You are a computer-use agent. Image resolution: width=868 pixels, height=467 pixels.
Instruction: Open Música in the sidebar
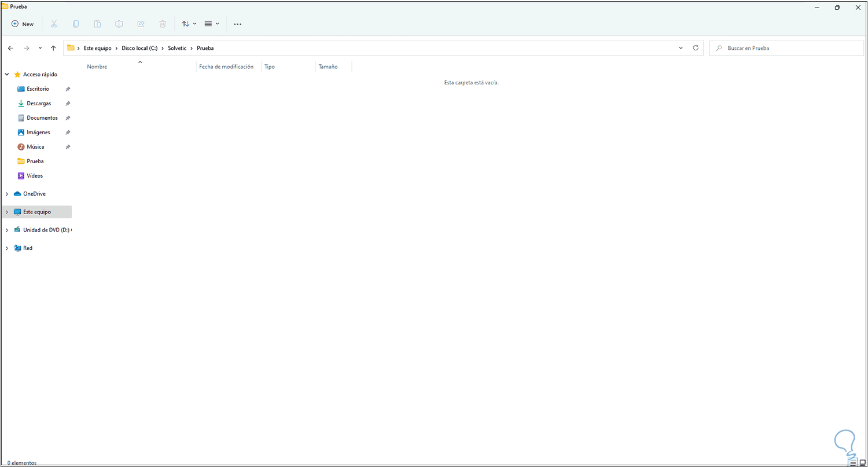click(35, 147)
